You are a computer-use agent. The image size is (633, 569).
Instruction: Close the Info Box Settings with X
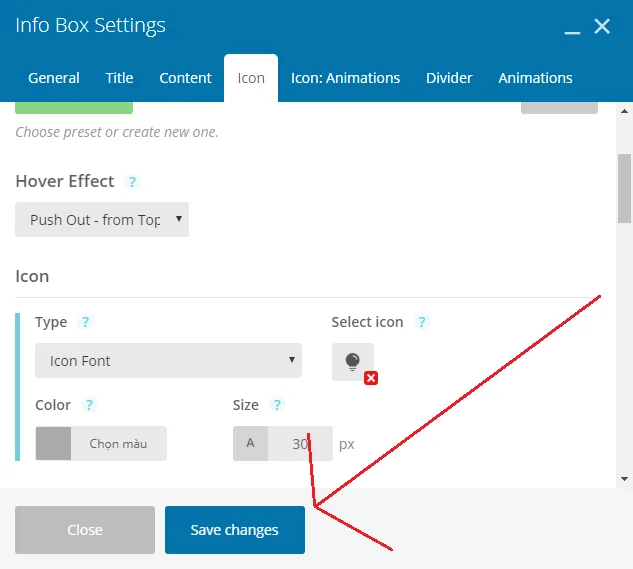tap(602, 27)
